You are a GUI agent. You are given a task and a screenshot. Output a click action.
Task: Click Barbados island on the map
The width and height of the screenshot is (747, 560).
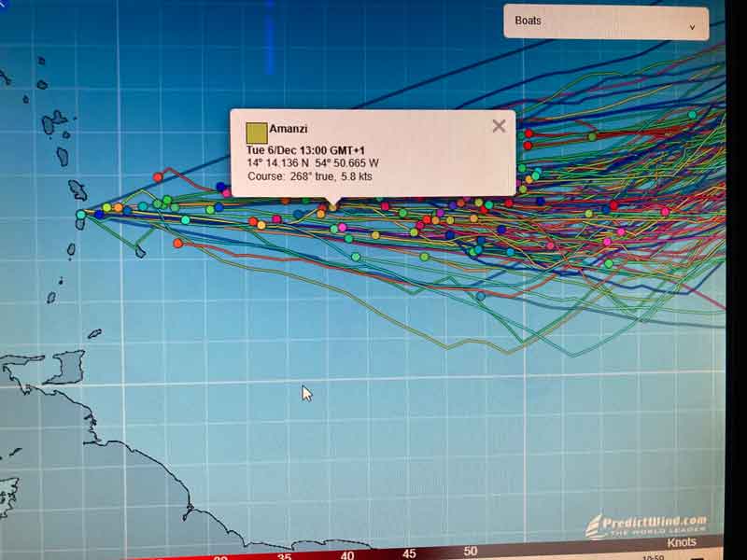140,252
